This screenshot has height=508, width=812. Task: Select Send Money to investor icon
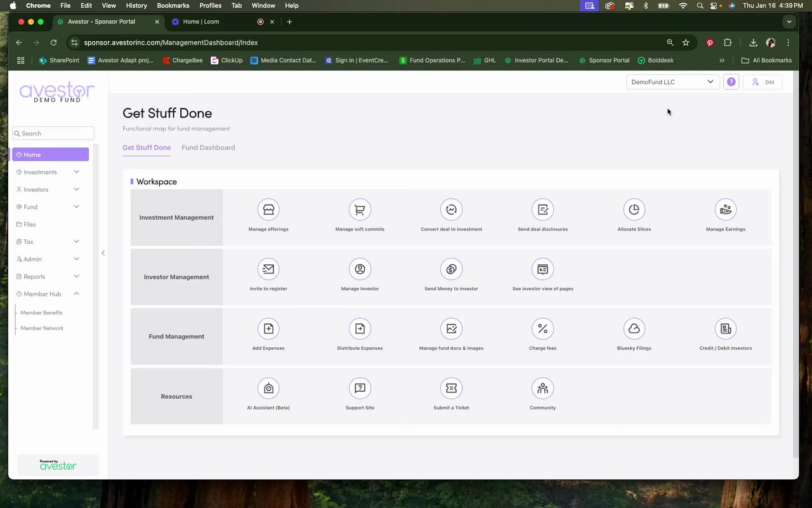click(x=451, y=269)
